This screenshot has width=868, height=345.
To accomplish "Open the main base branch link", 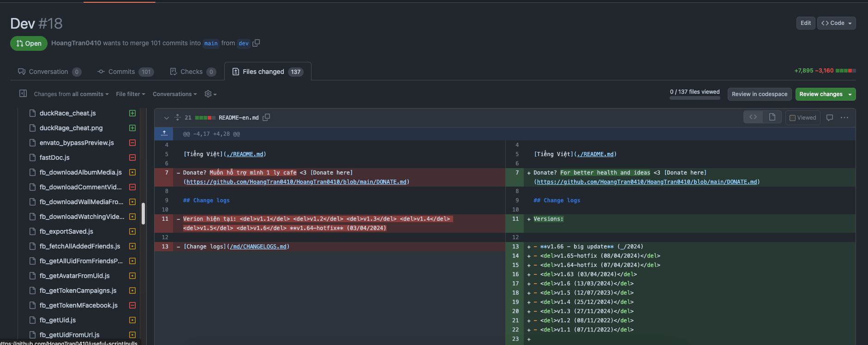I will [211, 43].
